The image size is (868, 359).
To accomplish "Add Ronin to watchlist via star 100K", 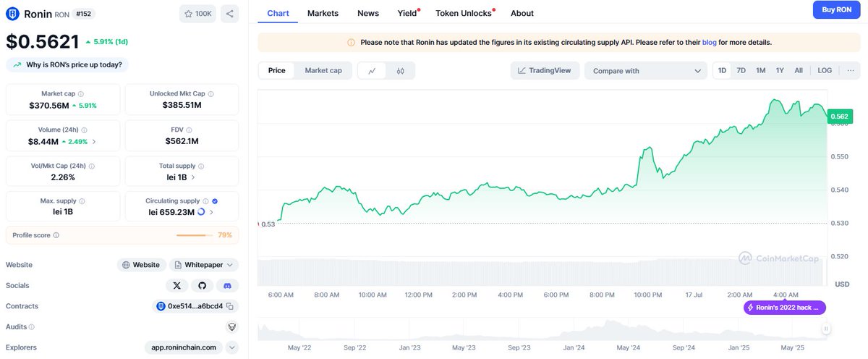I will 197,13.
